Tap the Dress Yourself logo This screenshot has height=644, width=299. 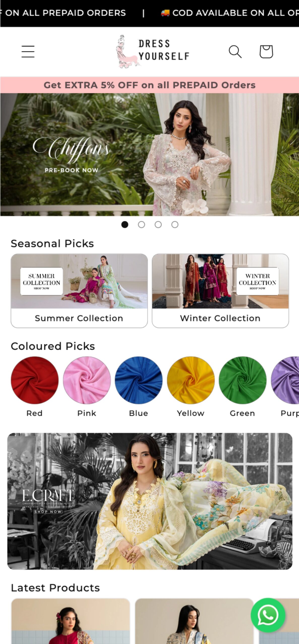[x=153, y=52]
